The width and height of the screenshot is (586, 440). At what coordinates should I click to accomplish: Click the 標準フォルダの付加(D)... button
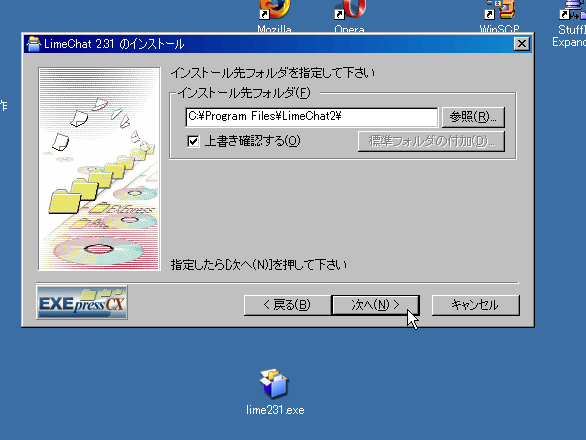pos(431,141)
